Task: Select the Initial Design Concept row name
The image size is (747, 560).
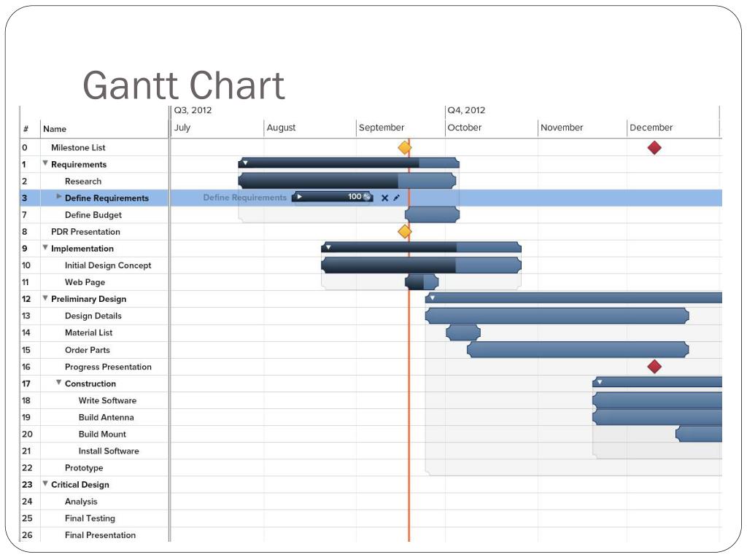Action: [108, 265]
